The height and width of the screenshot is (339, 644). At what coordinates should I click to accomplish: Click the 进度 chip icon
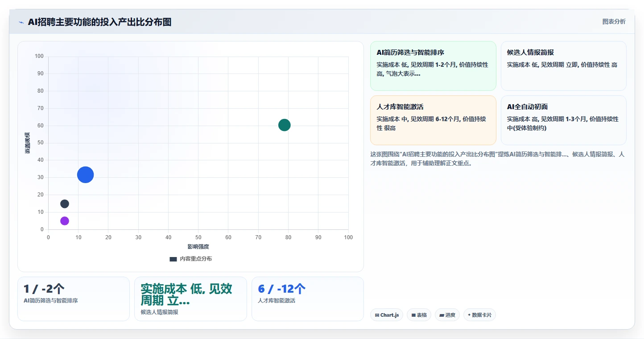pos(442,315)
